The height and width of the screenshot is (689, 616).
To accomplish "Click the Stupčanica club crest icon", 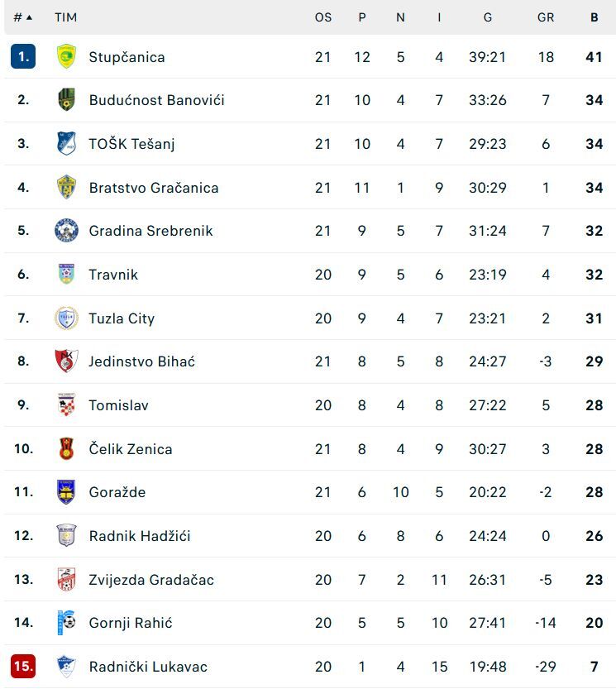I will tap(66, 56).
